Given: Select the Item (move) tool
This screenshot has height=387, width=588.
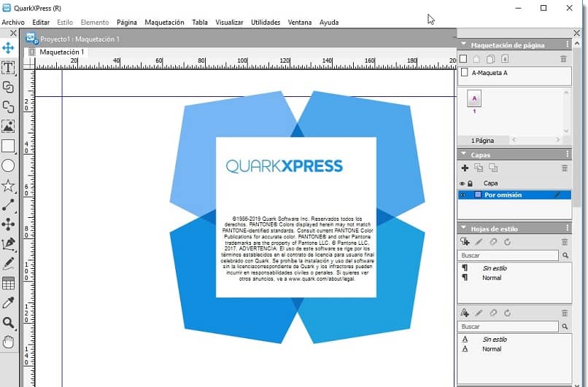Looking at the screenshot, I should coord(8,48).
